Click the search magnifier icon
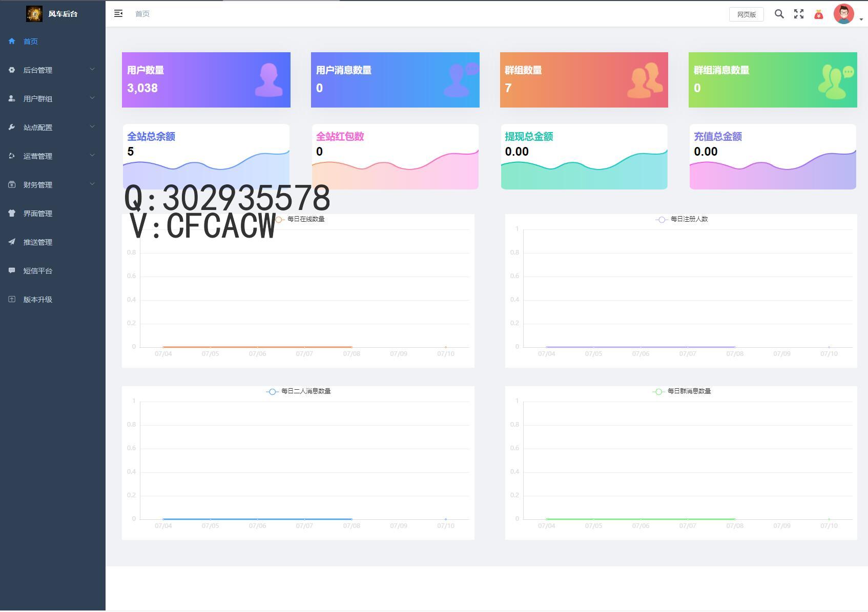This screenshot has height=612, width=868. click(x=779, y=14)
